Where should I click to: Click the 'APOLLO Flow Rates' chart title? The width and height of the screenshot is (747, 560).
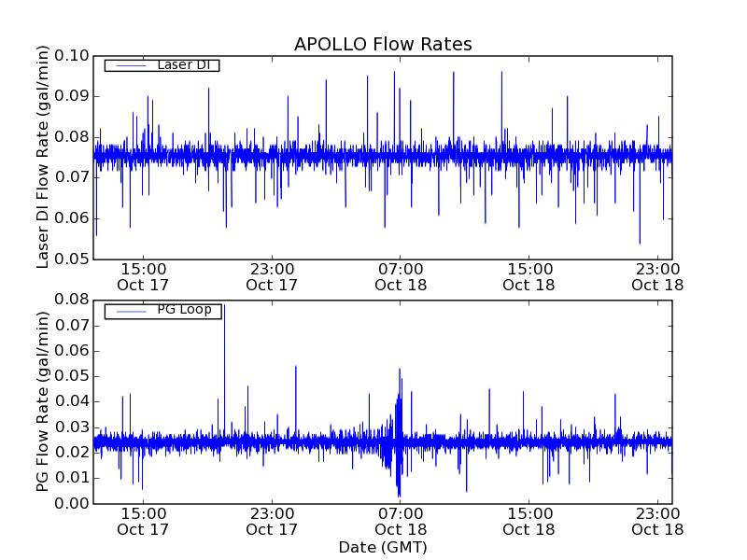tap(383, 44)
